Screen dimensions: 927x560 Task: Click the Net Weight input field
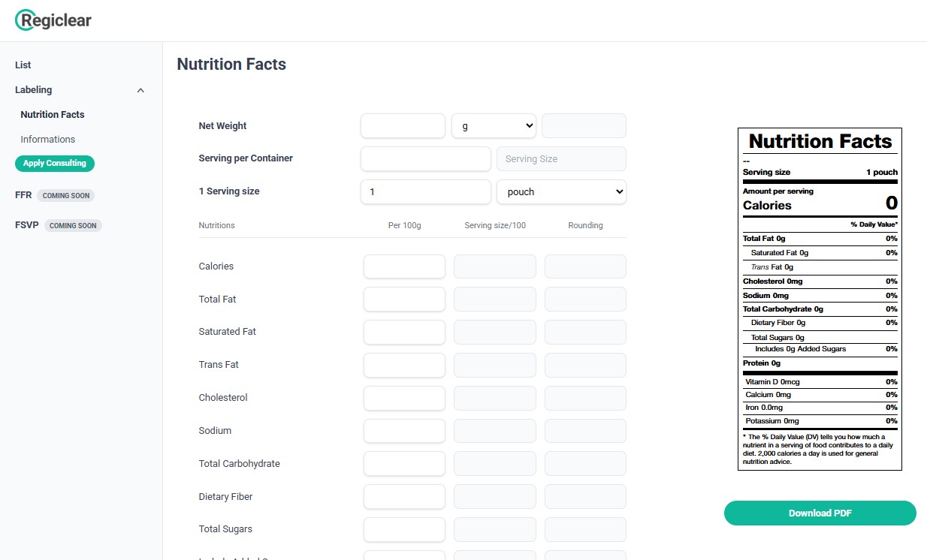[403, 126]
